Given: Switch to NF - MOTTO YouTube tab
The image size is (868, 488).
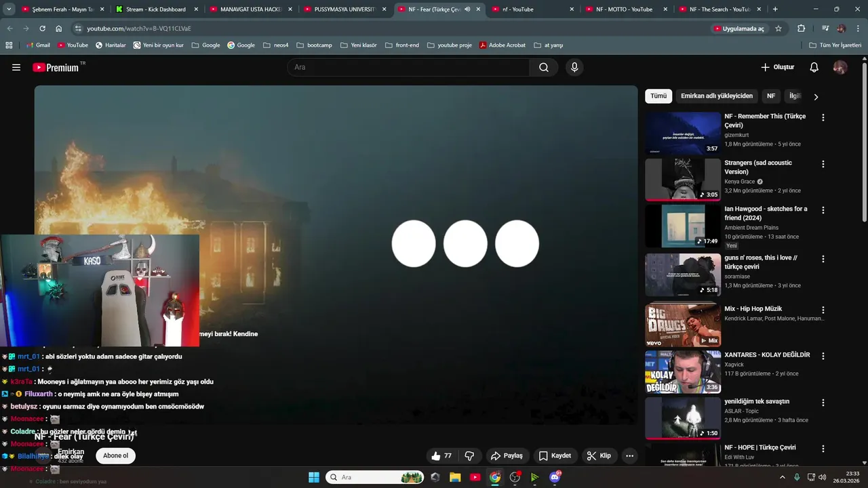Looking at the screenshot, I should (x=625, y=9).
